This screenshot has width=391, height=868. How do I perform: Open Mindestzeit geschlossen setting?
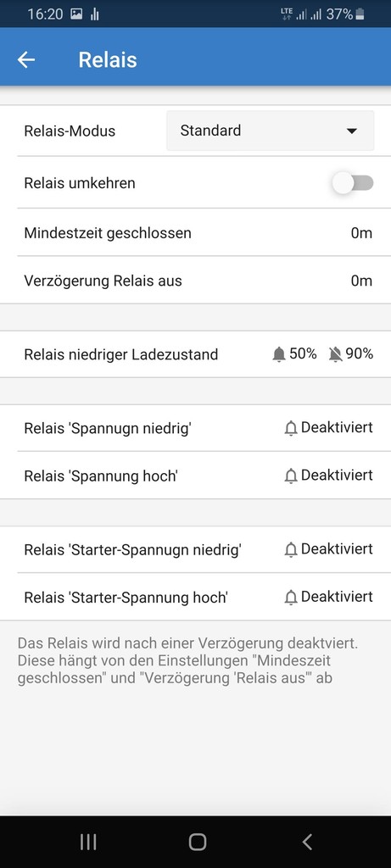[195, 233]
